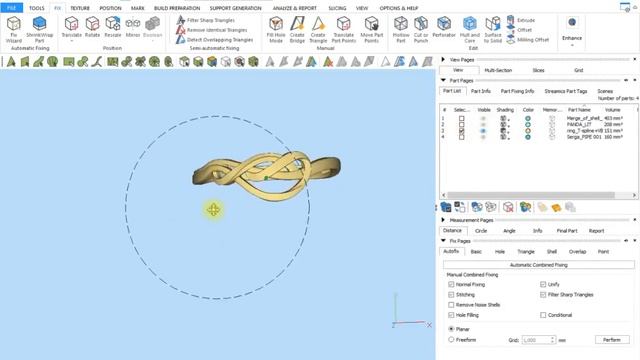Run Detect Overlapping Triangles
The width and height of the screenshot is (640, 360).
point(215,40)
